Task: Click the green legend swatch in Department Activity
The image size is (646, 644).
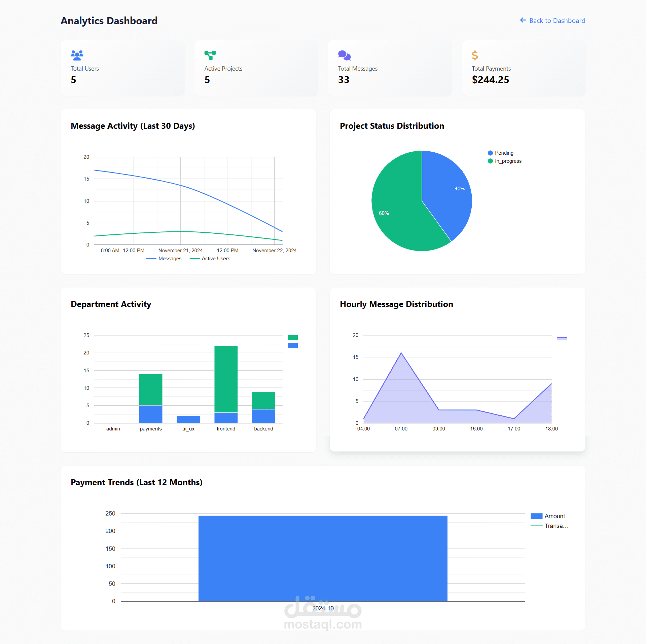Action: [292, 338]
